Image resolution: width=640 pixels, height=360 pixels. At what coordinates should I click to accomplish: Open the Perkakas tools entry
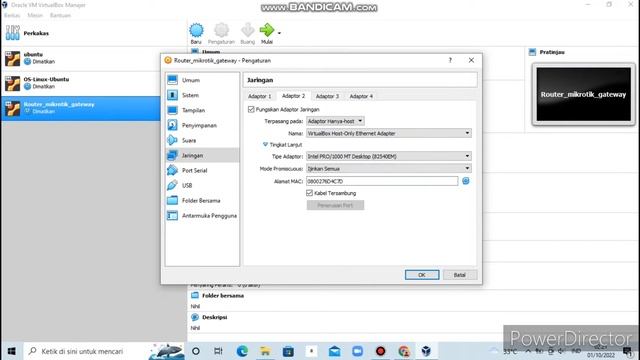click(93, 33)
